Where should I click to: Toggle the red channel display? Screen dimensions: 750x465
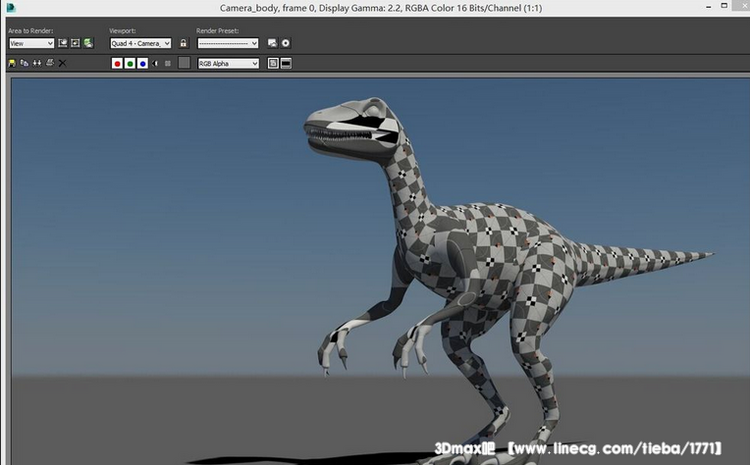[118, 63]
